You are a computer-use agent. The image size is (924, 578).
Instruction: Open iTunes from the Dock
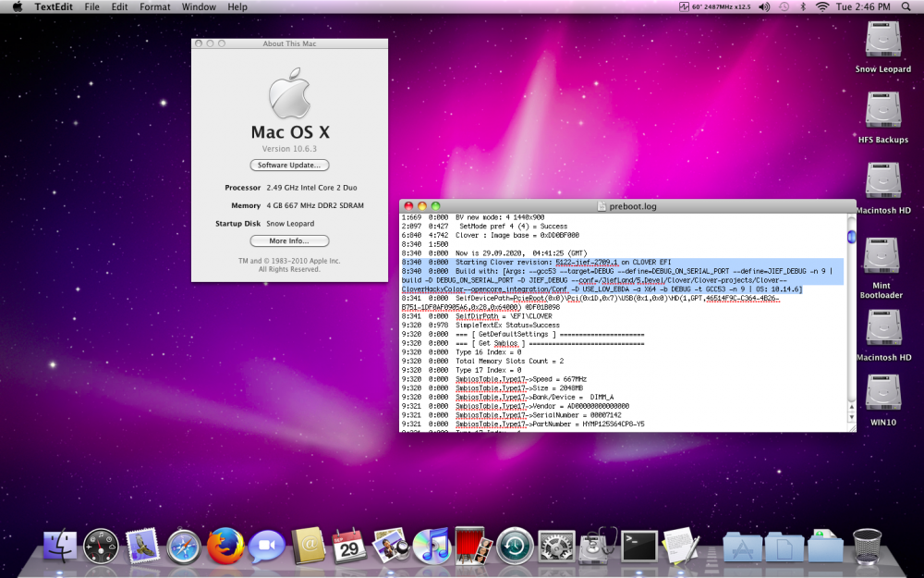[x=432, y=546]
